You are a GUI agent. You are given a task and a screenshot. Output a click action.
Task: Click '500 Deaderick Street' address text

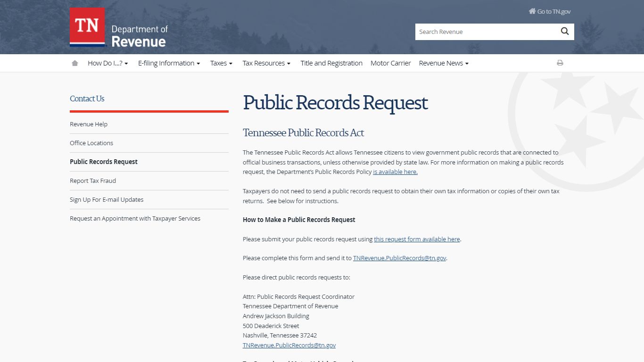[271, 326]
